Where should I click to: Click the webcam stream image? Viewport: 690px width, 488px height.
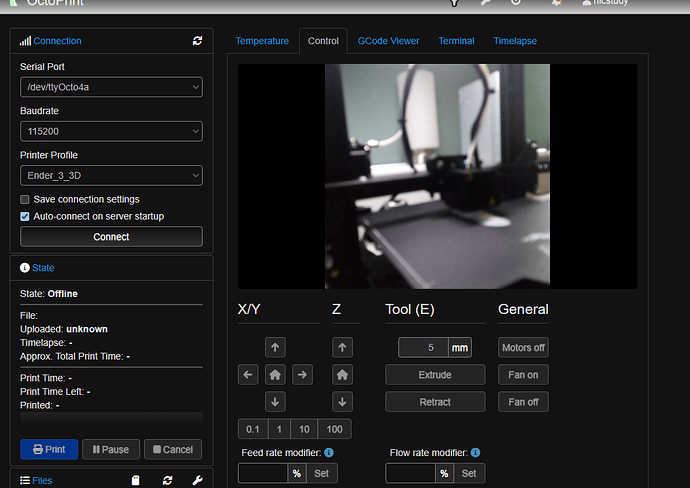coord(437,176)
